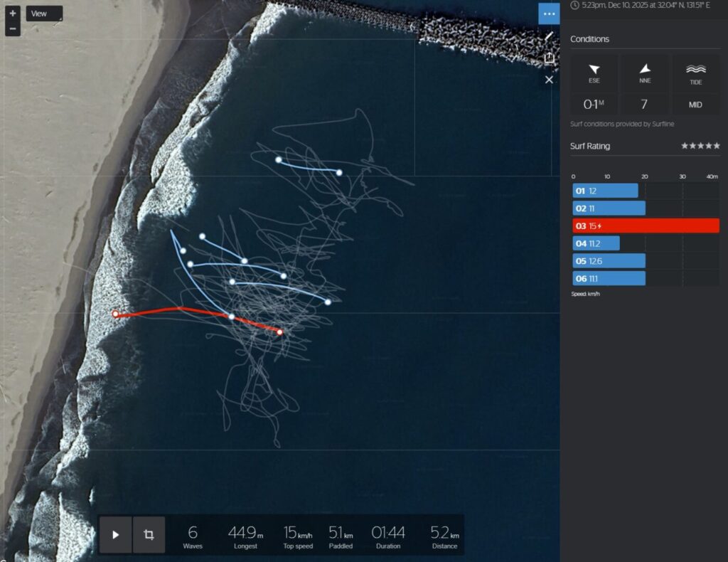Screen dimensions: 728x562
Task: Click the pencil edit icon
Action: coord(549,36)
